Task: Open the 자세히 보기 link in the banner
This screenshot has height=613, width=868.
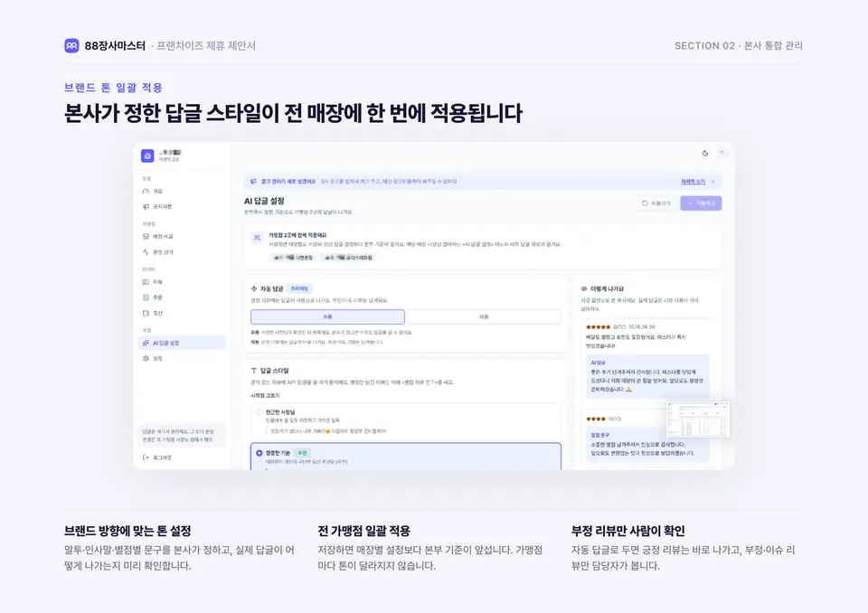Action: [x=693, y=182]
